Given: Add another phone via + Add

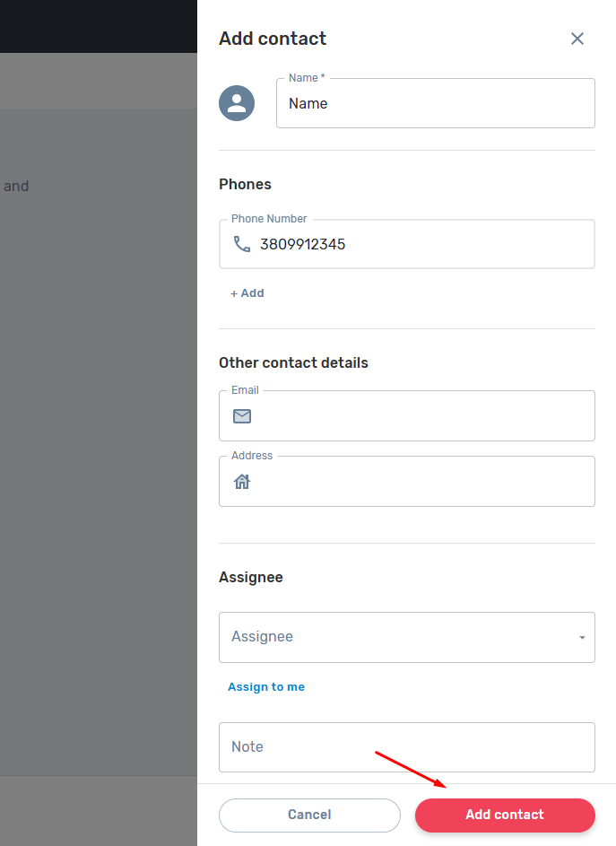Looking at the screenshot, I should [247, 293].
